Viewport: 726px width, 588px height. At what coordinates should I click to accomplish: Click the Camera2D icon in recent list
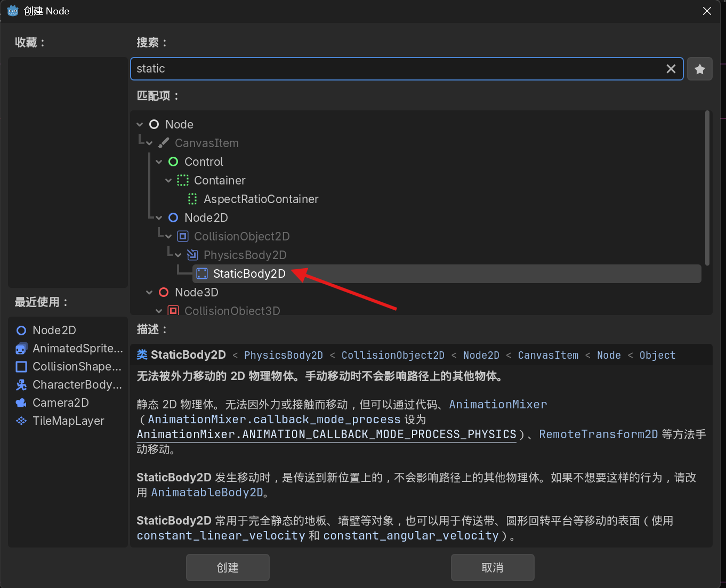(x=21, y=403)
